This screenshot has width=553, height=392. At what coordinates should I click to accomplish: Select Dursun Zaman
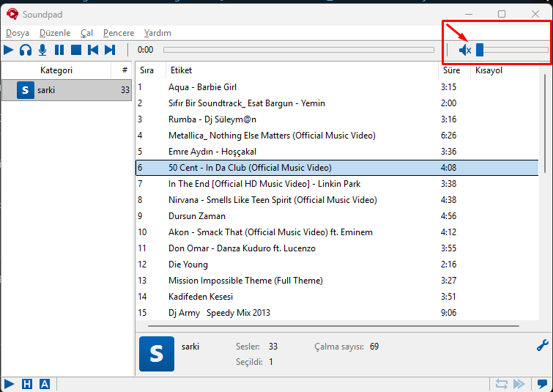pos(337,216)
